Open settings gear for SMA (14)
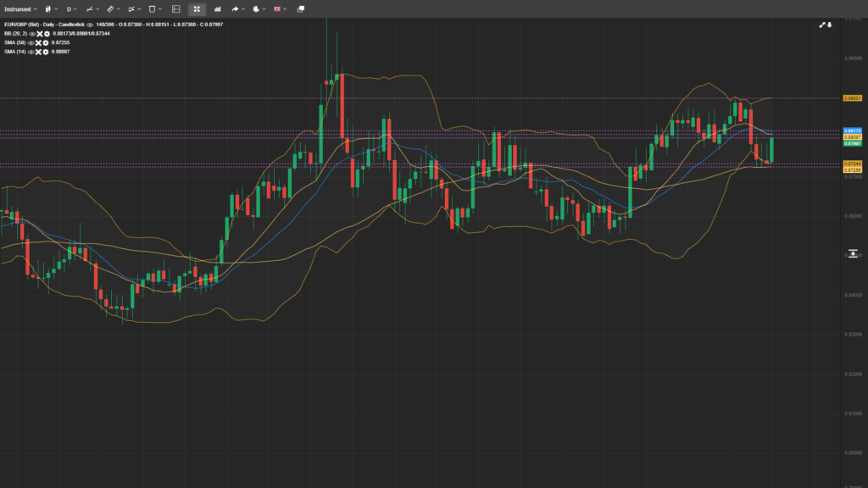This screenshot has width=868, height=488. 46,52
